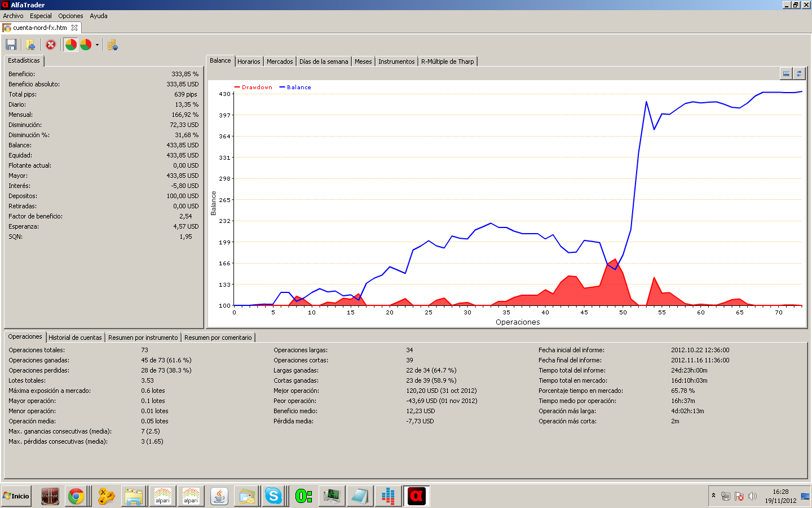Click the 'Operaciones' x-axis title of the chart
The image size is (812, 508).
click(518, 322)
